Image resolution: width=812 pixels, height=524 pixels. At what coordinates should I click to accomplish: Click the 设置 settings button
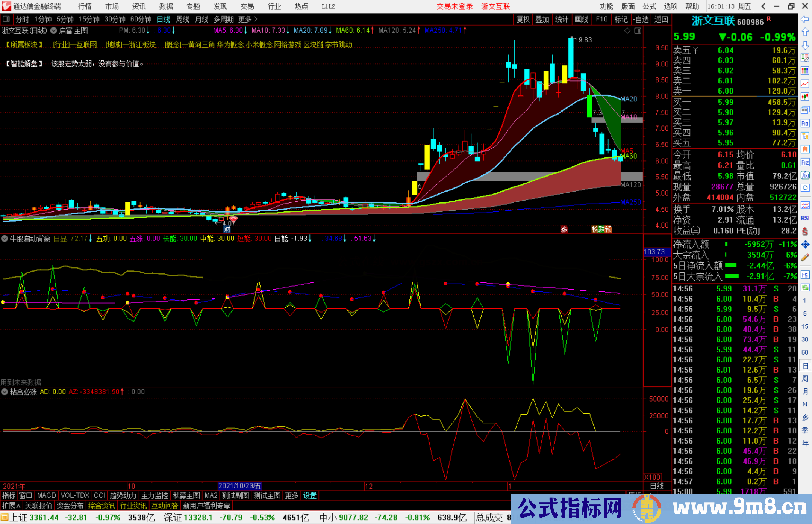(309, 495)
